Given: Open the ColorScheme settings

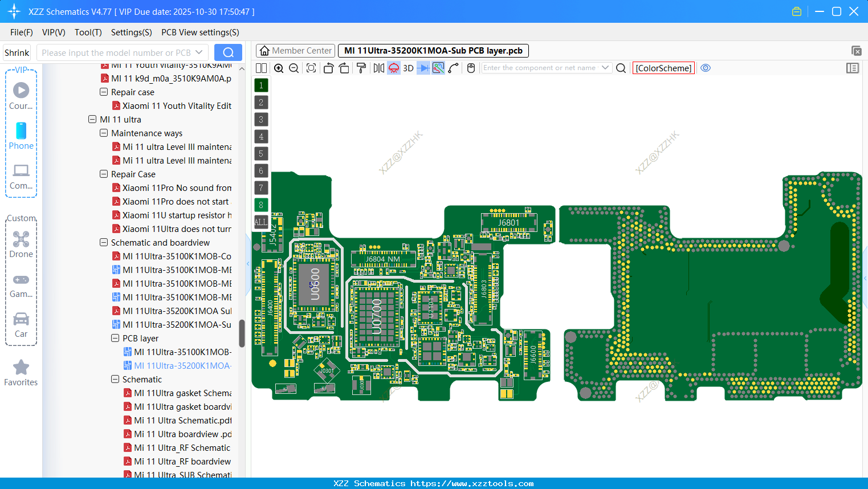Looking at the screenshot, I should pyautogui.click(x=663, y=68).
